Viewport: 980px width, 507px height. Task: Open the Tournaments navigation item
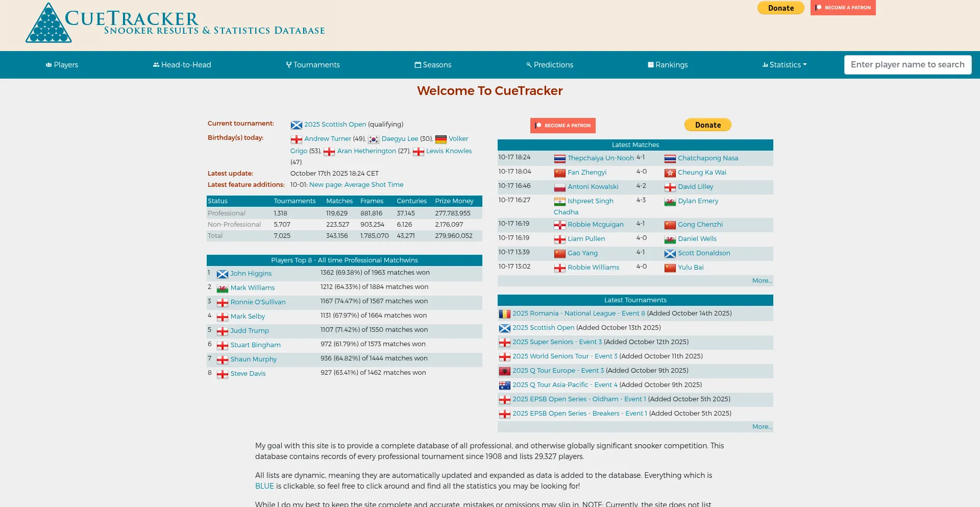point(312,65)
